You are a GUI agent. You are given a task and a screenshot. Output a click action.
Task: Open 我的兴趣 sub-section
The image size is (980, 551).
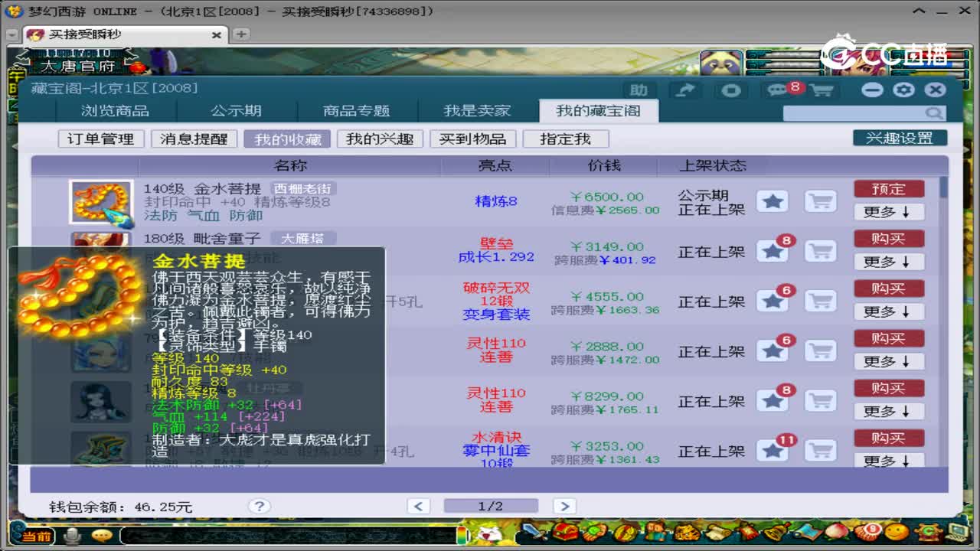point(380,139)
